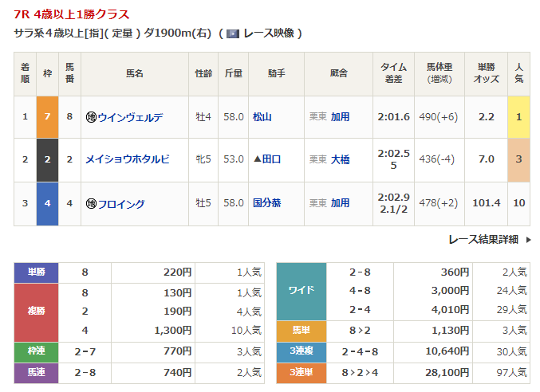Click the black frame number 2 box
Viewport: 540px width, 392px height.
click(46, 159)
